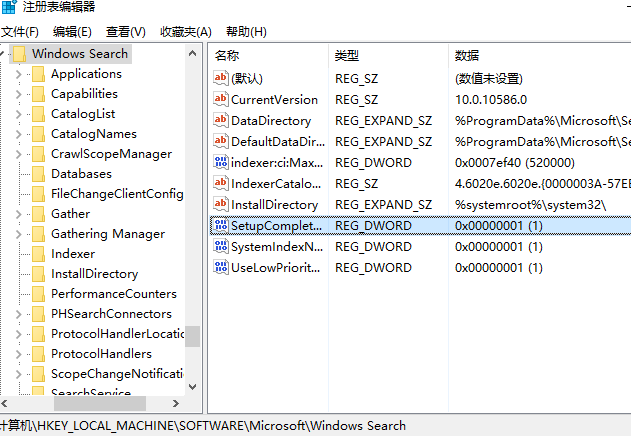Open the 文件(F) menu
Image resolution: width=631 pixels, height=436 pixels.
pyautogui.click(x=19, y=32)
